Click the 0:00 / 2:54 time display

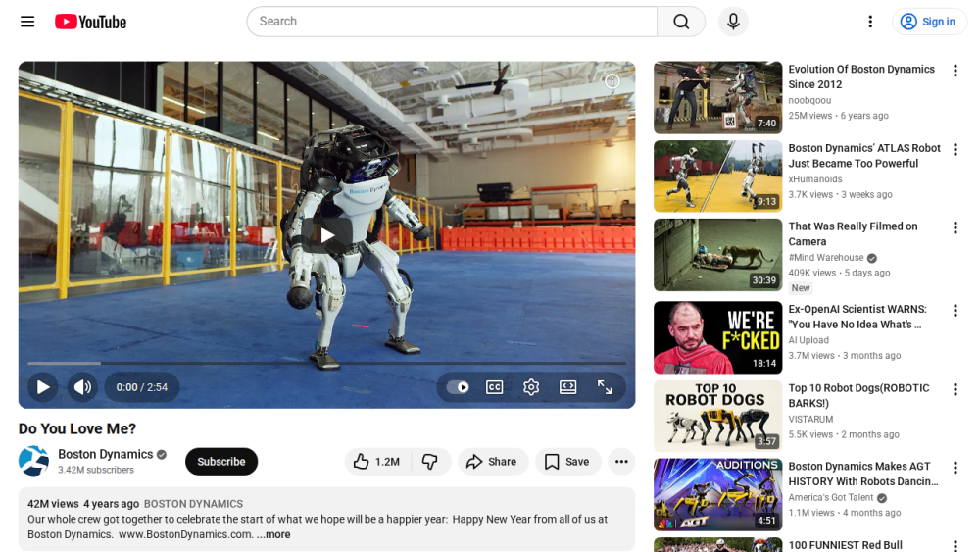pos(142,387)
